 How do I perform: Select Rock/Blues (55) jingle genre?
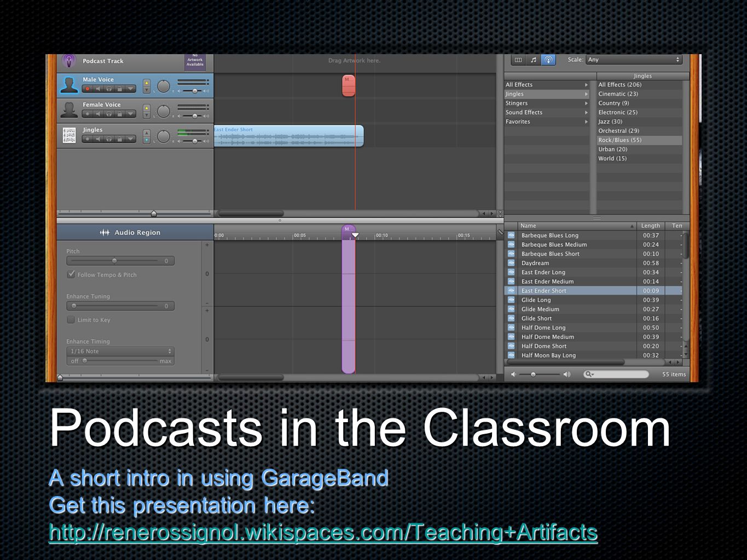click(639, 141)
